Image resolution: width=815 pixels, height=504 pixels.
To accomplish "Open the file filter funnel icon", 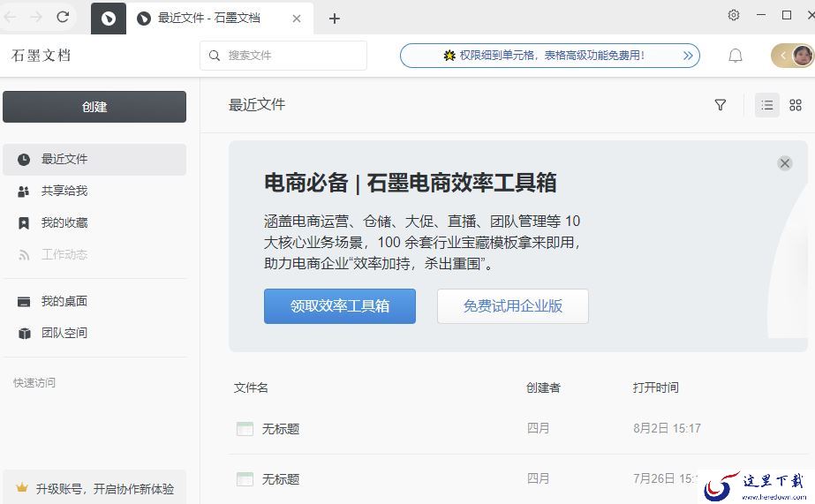I will [x=720, y=105].
